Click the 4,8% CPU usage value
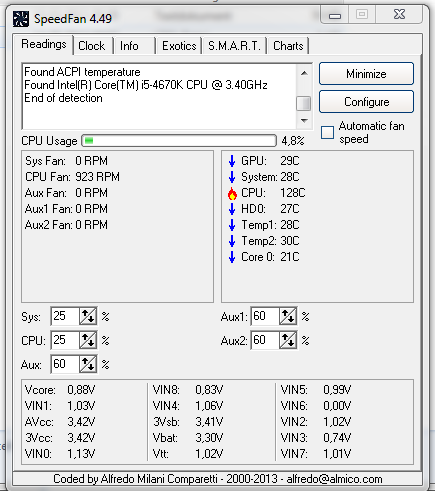The height and width of the screenshot is (491, 435). point(293,141)
